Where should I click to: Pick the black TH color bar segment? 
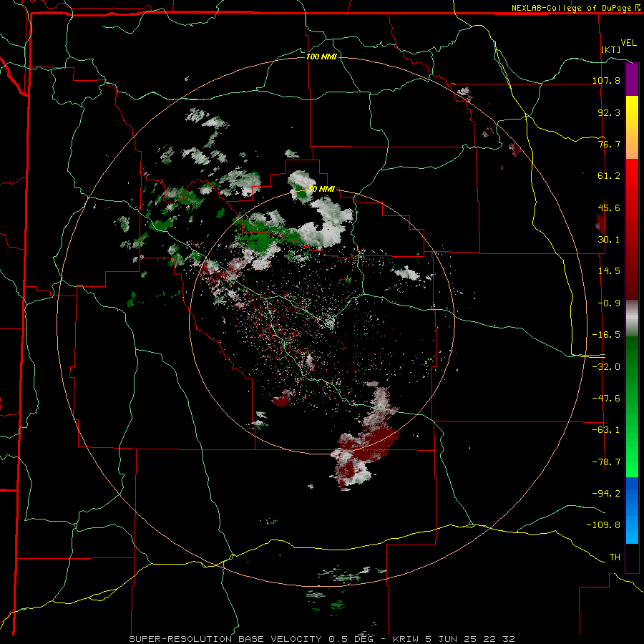632,557
